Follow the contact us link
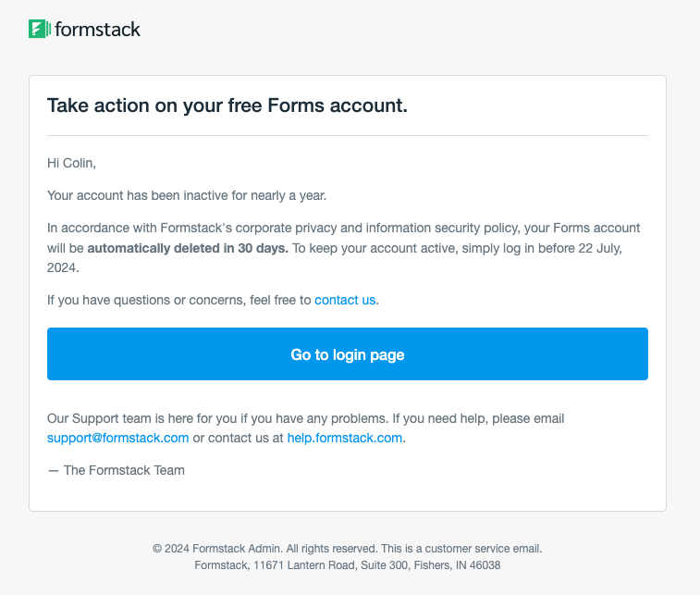The height and width of the screenshot is (595, 700). pos(345,300)
